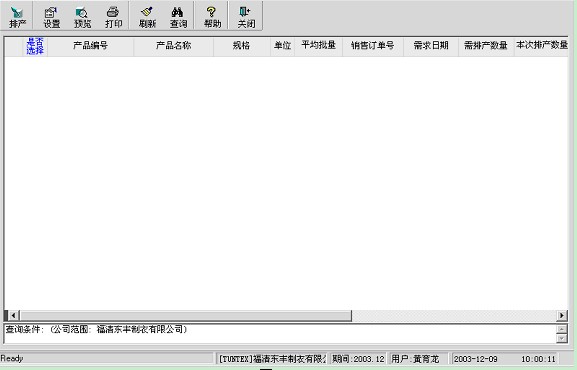
Task: Click the 排产 scheduling toolbar icon
Action: (x=17, y=17)
